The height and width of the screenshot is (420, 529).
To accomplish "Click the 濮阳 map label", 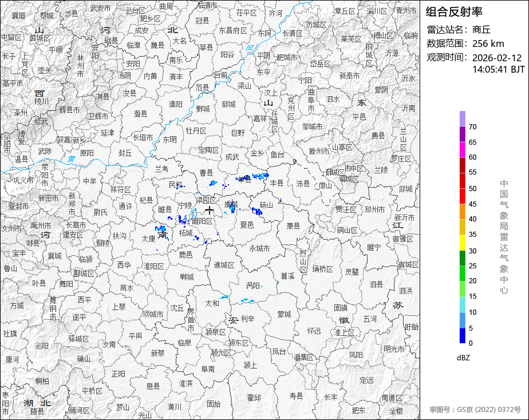I will (175, 104).
